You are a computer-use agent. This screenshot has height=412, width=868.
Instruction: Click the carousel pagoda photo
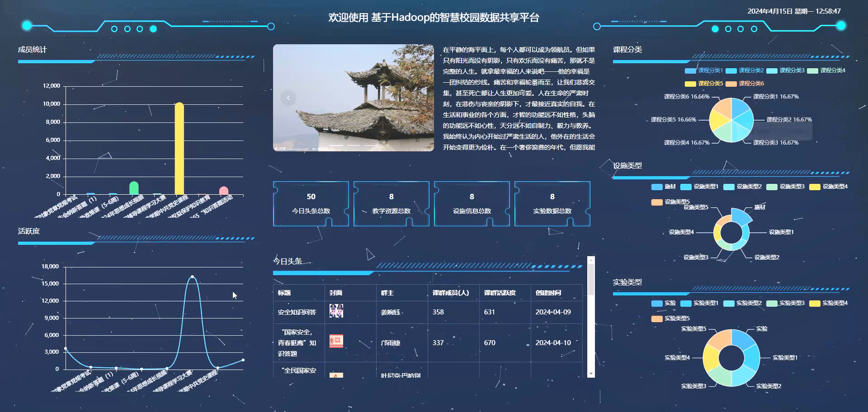[x=354, y=98]
